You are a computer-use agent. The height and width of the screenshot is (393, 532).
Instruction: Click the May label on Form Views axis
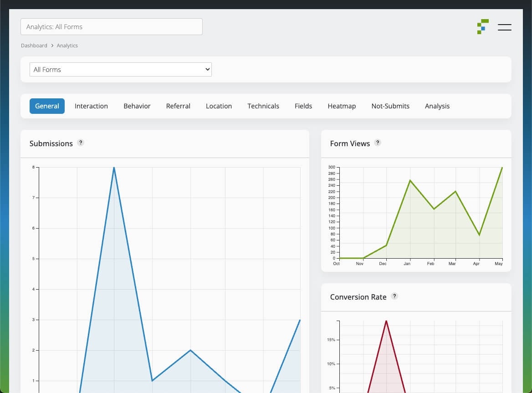pyautogui.click(x=498, y=264)
